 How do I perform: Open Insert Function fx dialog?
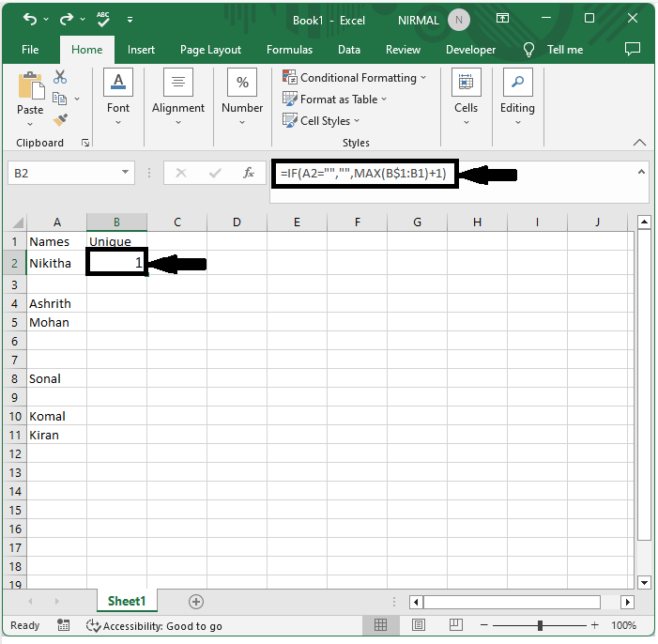tap(249, 173)
